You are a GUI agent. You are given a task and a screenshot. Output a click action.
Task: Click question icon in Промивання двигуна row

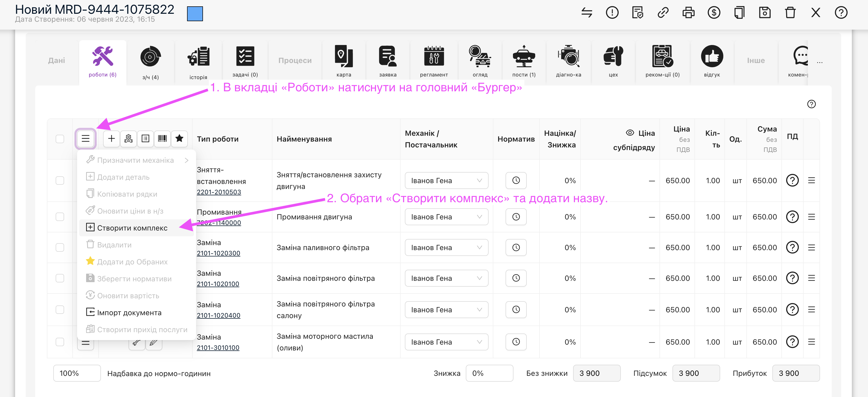792,217
